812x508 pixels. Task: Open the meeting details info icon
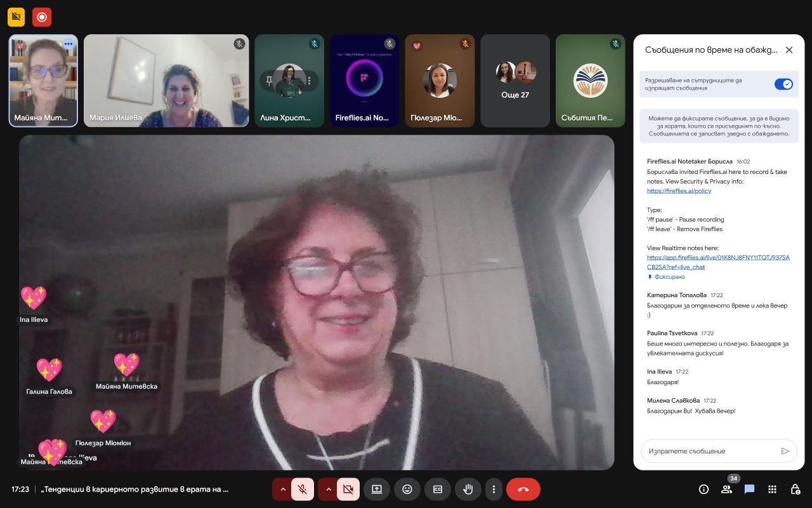[704, 489]
